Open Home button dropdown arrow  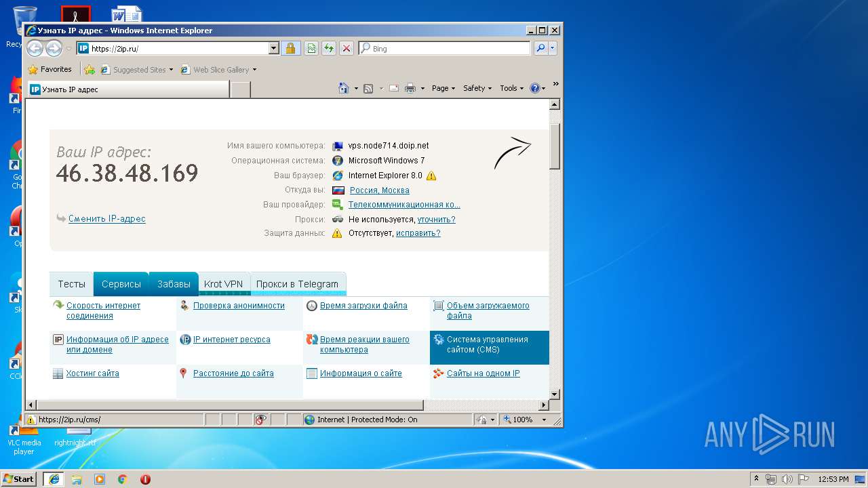pyautogui.click(x=356, y=89)
